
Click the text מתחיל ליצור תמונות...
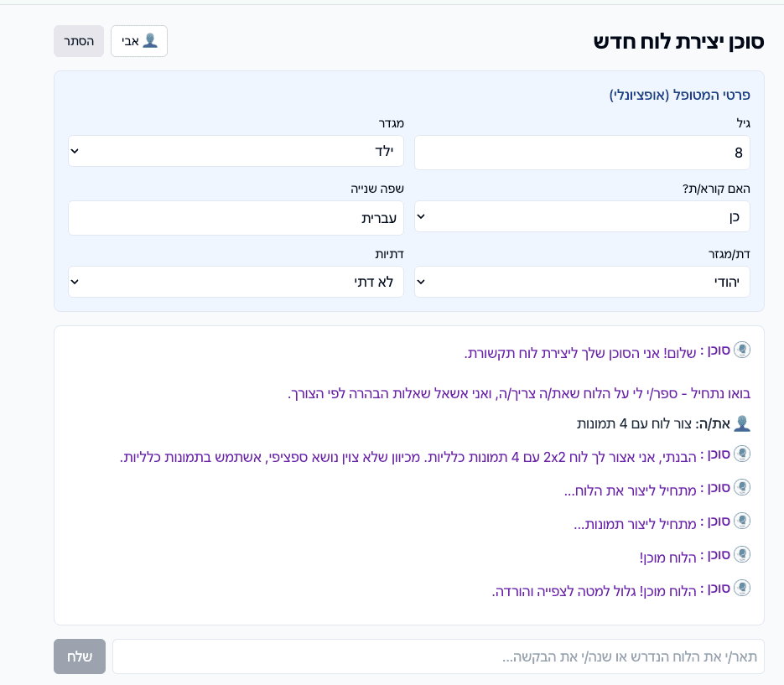coord(635,525)
